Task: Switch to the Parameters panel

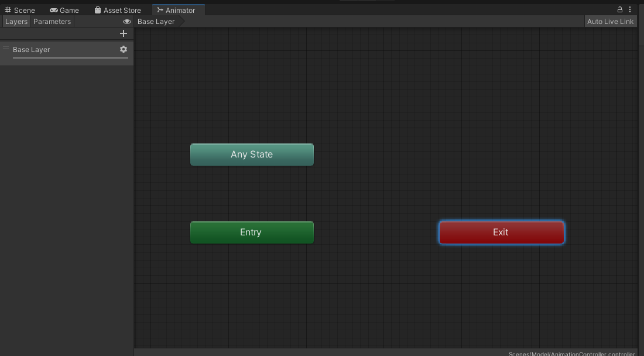Action: (52, 21)
